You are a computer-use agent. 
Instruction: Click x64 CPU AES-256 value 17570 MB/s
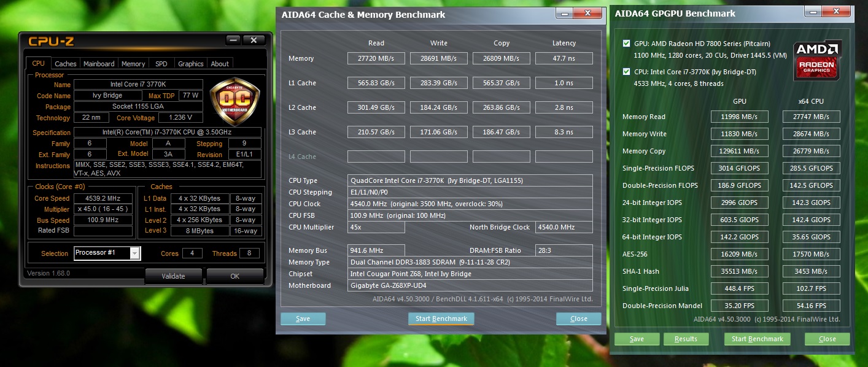pyautogui.click(x=812, y=254)
